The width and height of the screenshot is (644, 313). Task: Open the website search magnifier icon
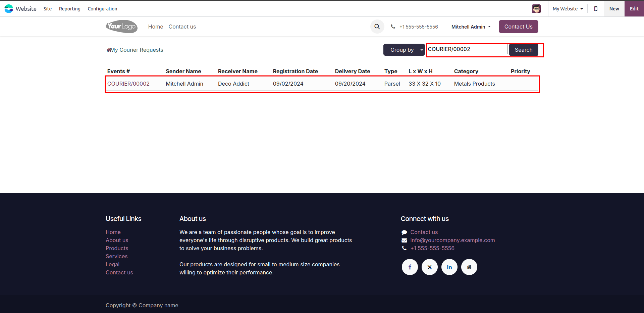[377, 27]
